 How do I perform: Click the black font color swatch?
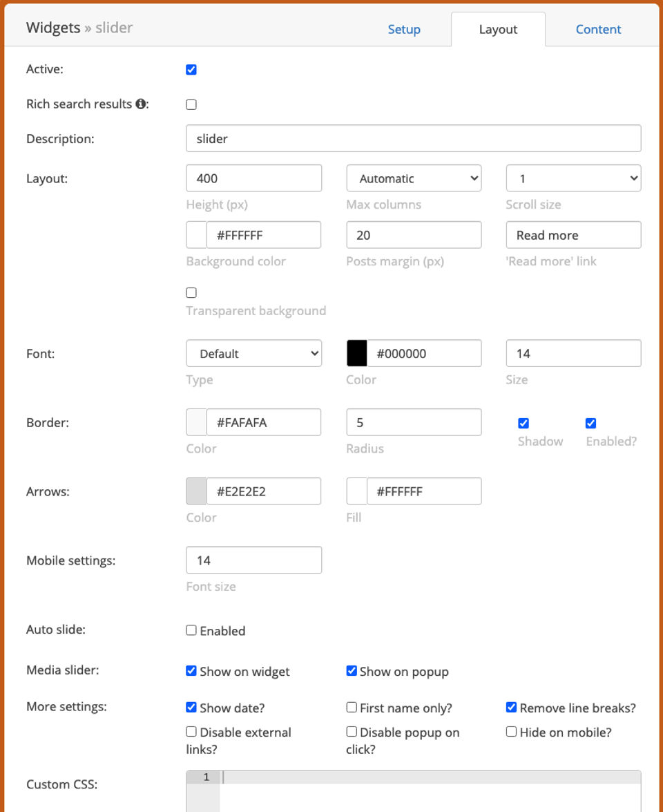pos(356,353)
